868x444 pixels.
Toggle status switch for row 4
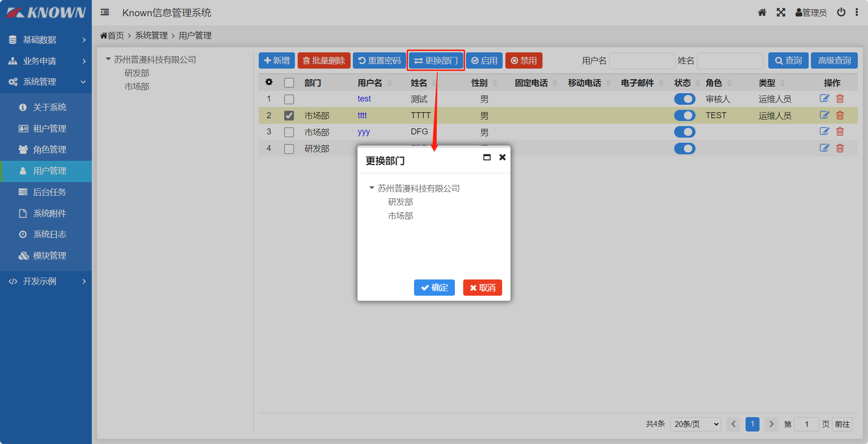(684, 148)
